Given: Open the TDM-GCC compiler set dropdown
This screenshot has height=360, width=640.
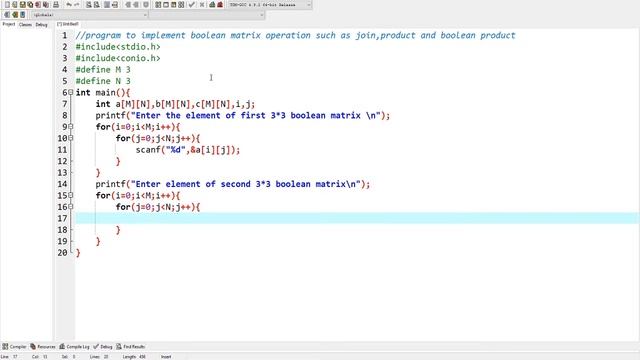Looking at the screenshot, I should pyautogui.click(x=270, y=4).
